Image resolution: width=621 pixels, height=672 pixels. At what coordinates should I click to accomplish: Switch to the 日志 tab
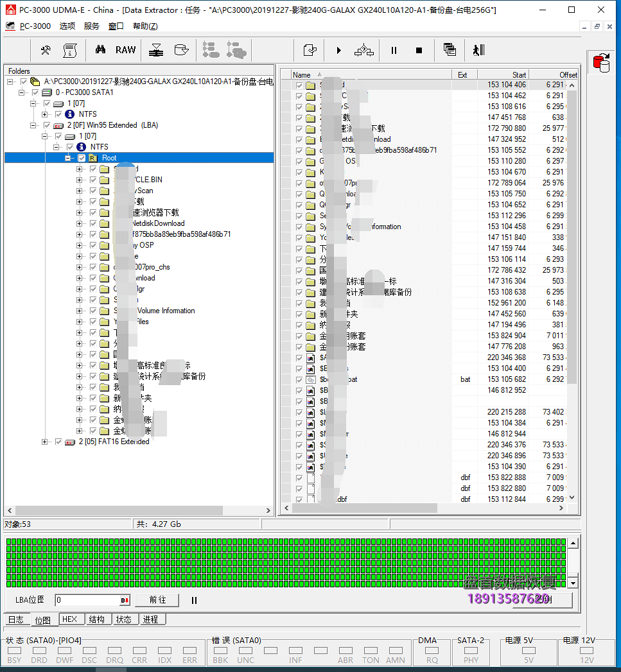click(16, 619)
